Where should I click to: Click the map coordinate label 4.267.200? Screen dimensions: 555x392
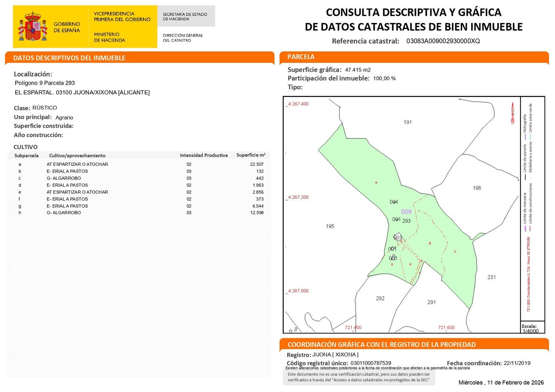298,197
